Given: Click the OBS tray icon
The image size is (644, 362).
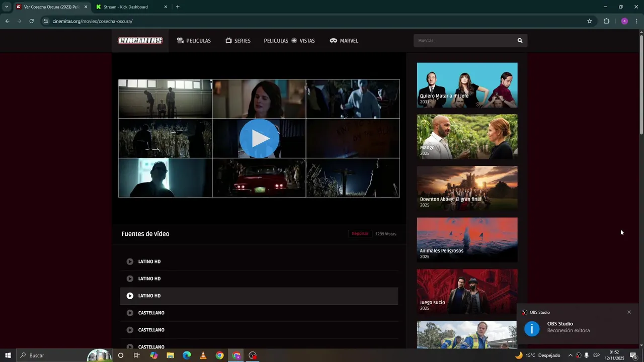Looking at the screenshot, I should (579, 355).
